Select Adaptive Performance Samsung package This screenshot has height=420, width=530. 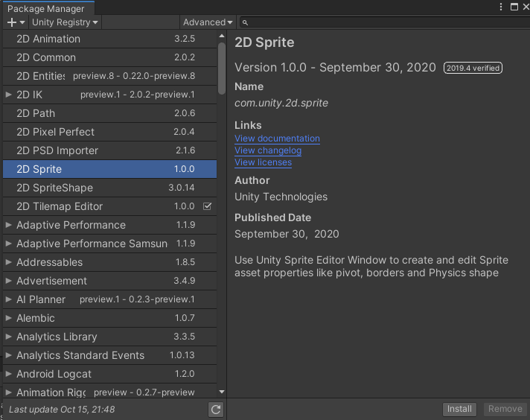click(110, 244)
